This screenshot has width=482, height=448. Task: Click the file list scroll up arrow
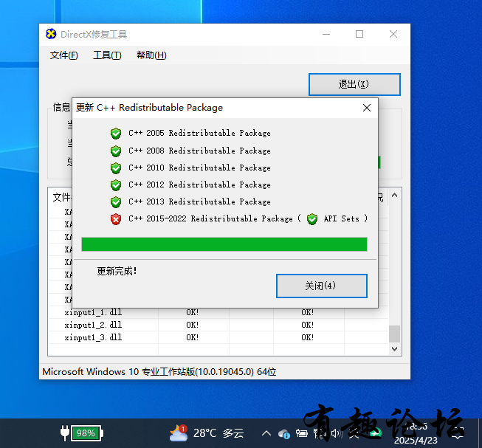pyautogui.click(x=395, y=195)
